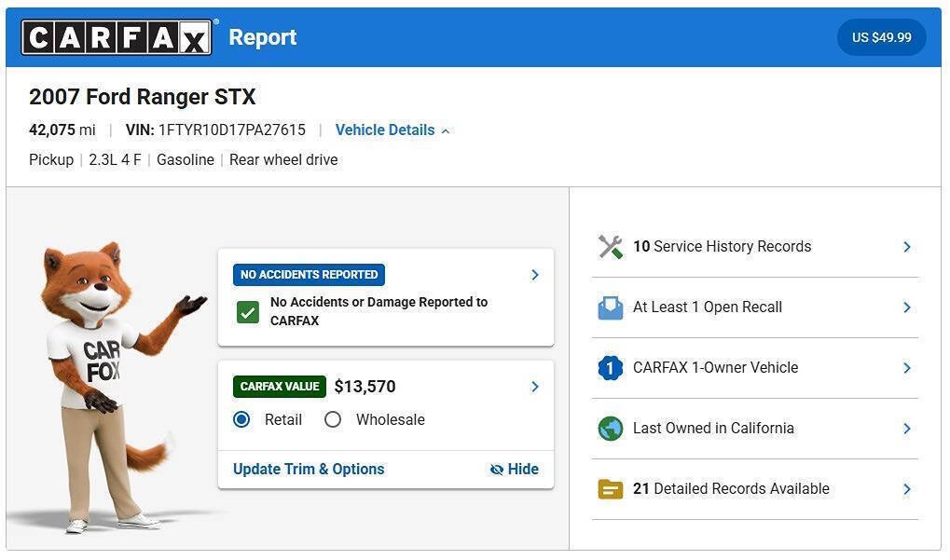This screenshot has width=950, height=560.
Task: Open the CARFAX Value details chevron
Action: click(535, 387)
